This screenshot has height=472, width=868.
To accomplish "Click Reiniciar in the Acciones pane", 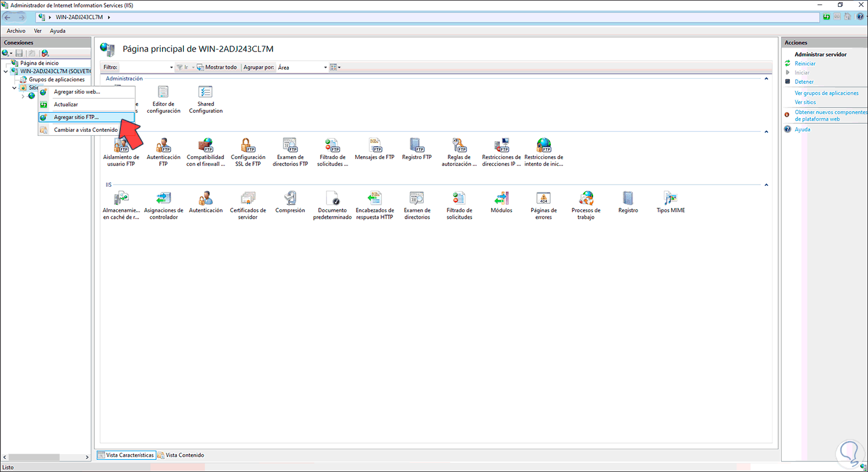I will (x=805, y=64).
